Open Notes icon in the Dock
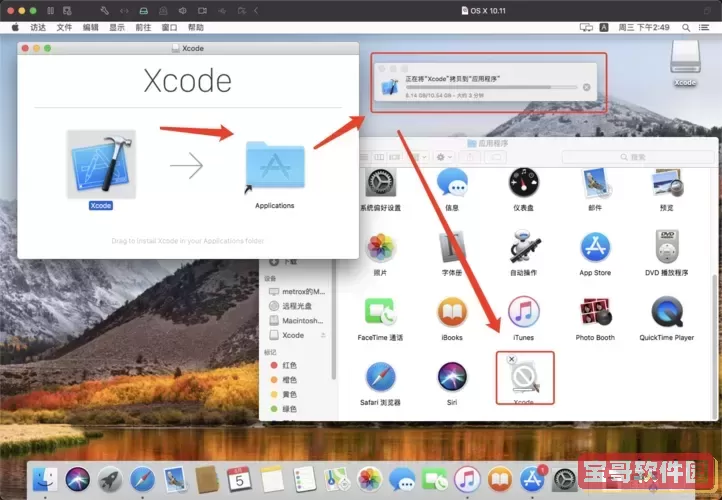This screenshot has width=722, height=500. coord(272,480)
